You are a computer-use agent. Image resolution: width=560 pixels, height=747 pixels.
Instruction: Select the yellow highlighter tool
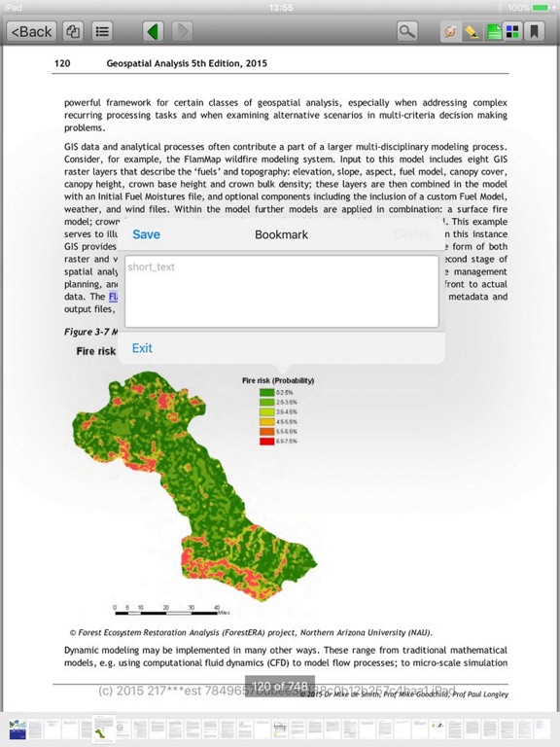pyautogui.click(x=472, y=32)
